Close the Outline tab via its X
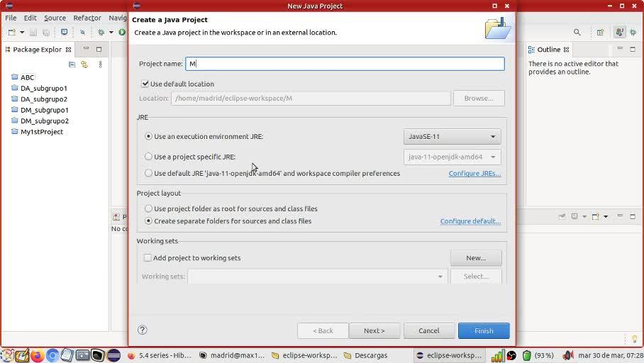The image size is (644, 363). tap(567, 50)
